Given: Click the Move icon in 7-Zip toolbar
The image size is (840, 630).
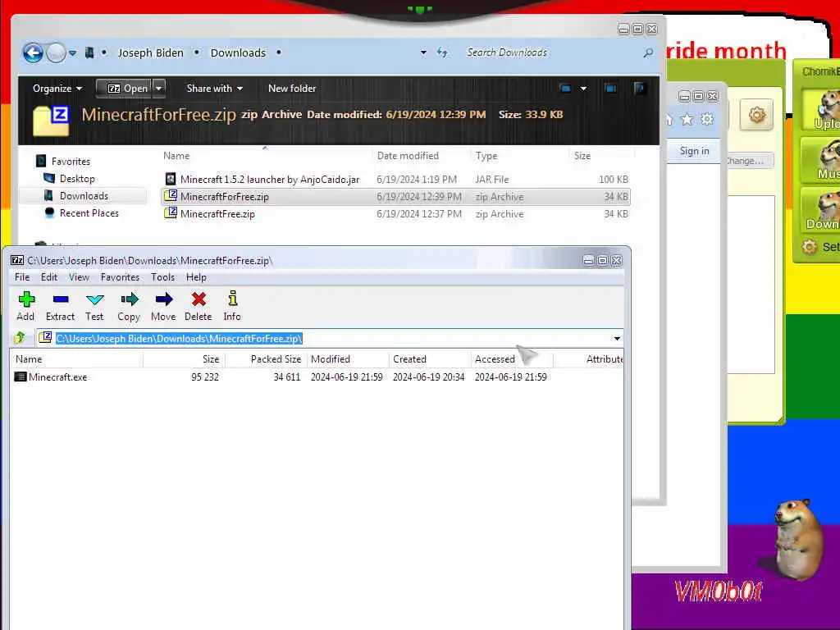Looking at the screenshot, I should [x=163, y=306].
